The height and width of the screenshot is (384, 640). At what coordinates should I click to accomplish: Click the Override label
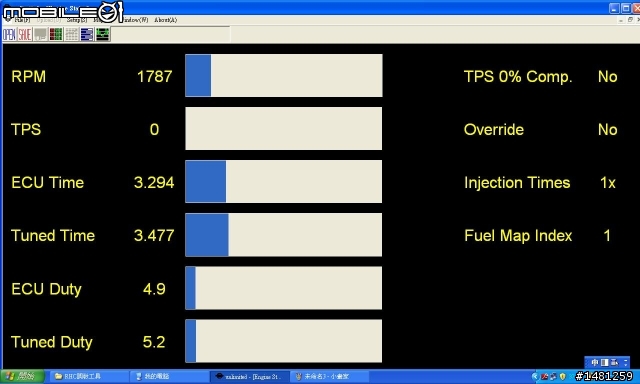(494, 130)
